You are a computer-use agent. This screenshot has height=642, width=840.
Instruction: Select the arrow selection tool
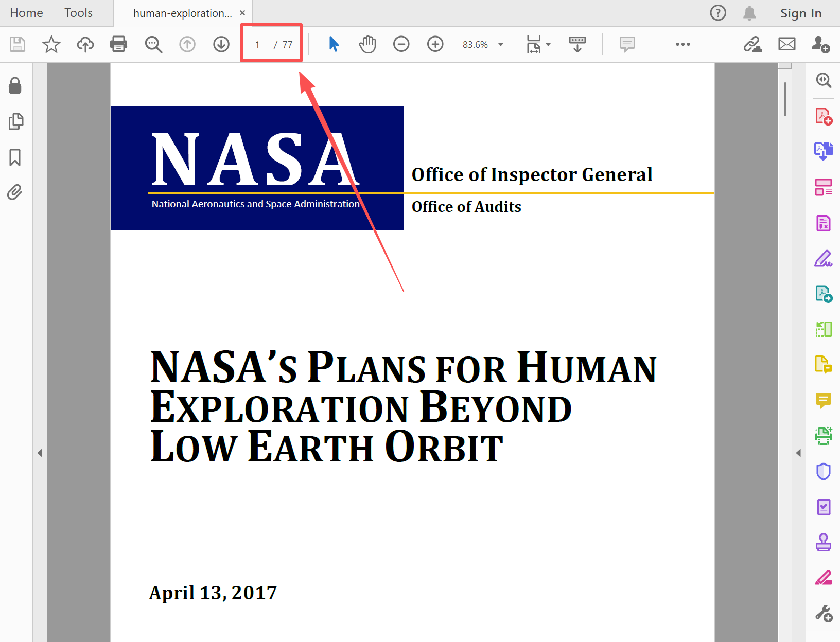(x=334, y=44)
